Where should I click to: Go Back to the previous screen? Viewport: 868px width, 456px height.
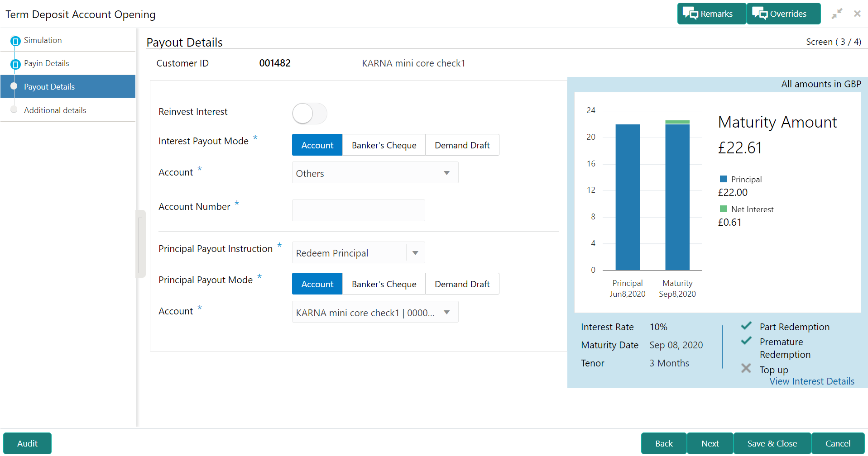coord(664,443)
